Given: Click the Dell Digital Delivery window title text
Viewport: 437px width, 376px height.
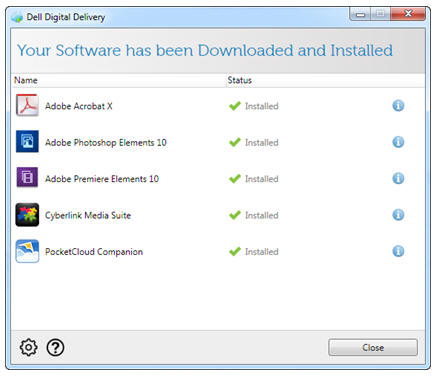Looking at the screenshot, I should pos(66,17).
